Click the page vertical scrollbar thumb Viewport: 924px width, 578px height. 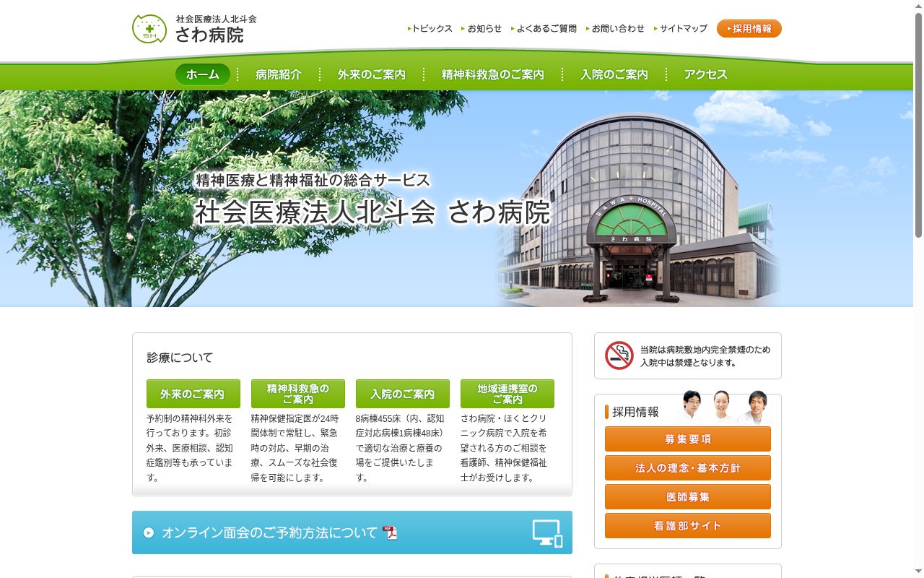[x=918, y=124]
